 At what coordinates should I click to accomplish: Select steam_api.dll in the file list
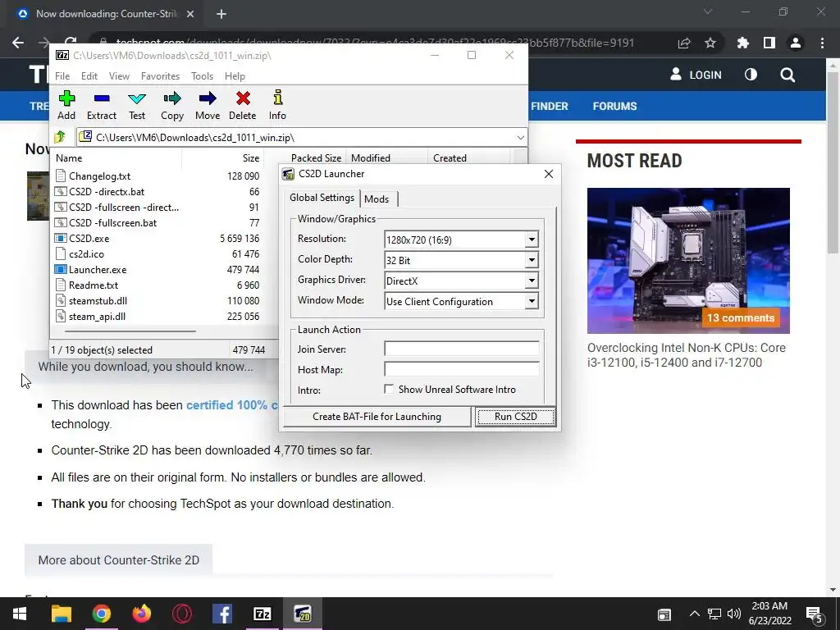97,317
